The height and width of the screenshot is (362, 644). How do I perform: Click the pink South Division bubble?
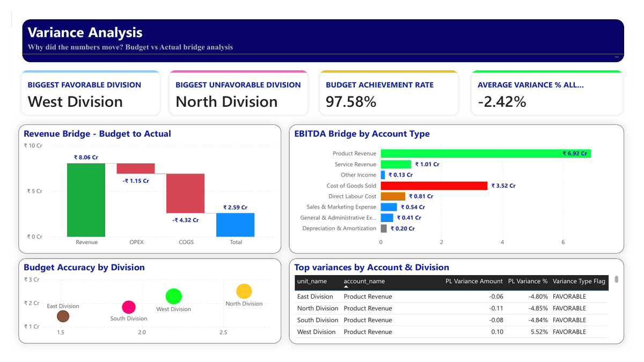click(129, 307)
